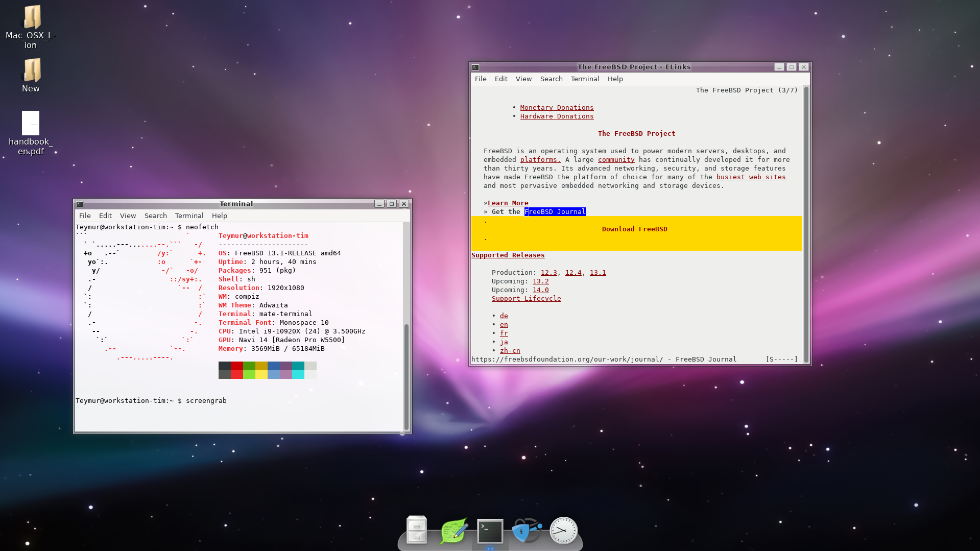The width and height of the screenshot is (980, 551).
Task: Open the file manager dock icon
Action: [x=416, y=530]
